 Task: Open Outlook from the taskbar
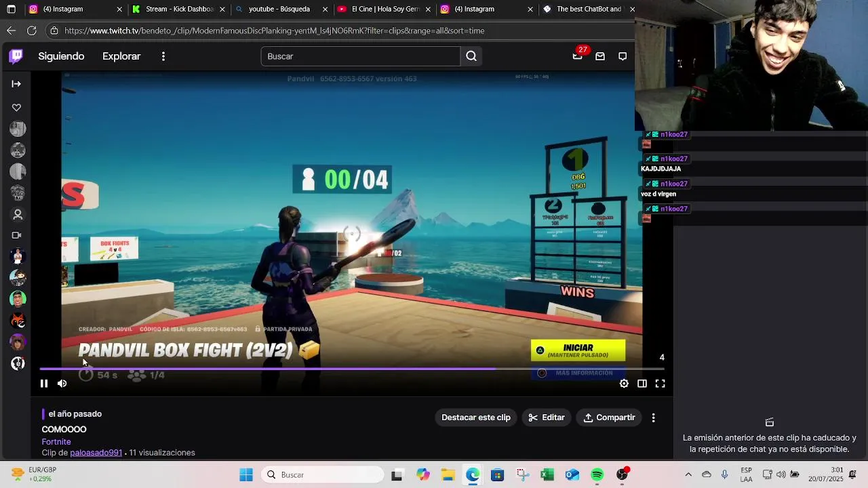coord(572,475)
